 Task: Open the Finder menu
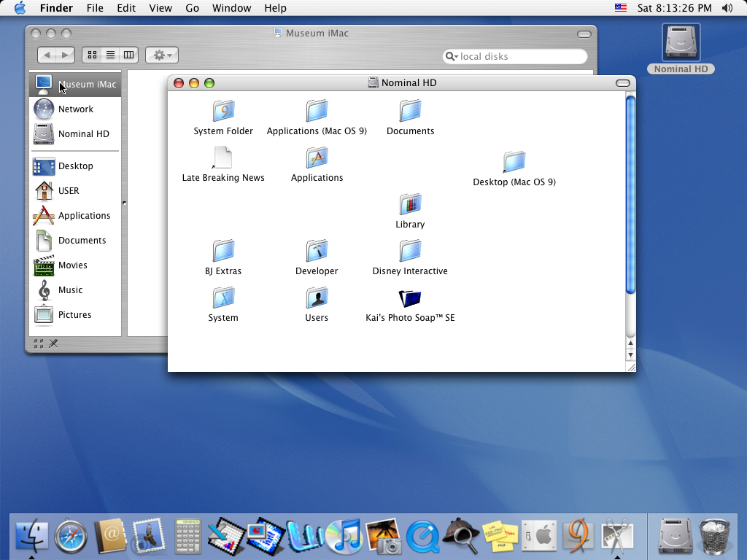tap(56, 8)
